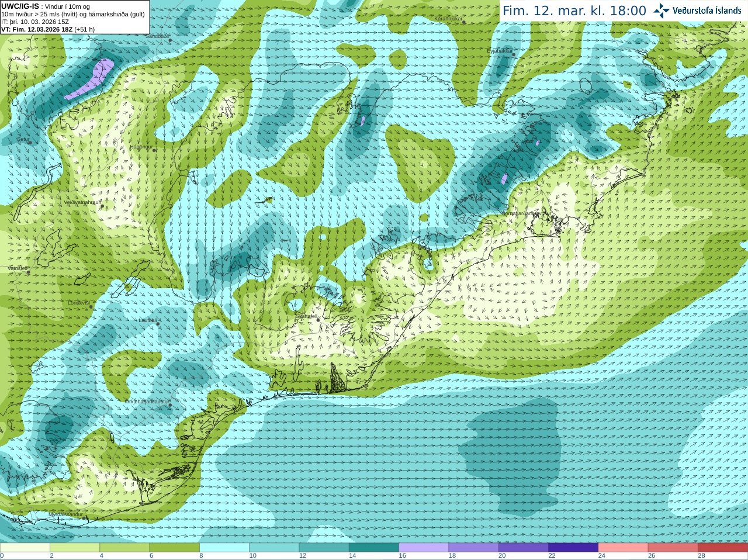
Task: Click the Kirkjubæjarklaustur station label
Action: [147, 402]
